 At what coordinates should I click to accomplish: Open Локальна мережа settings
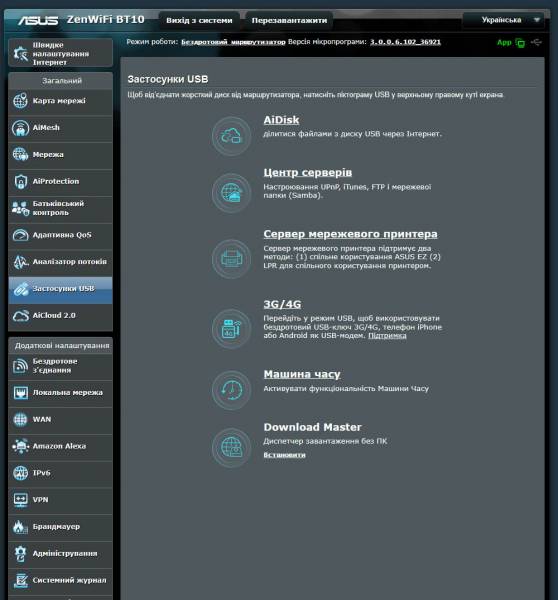(60, 393)
